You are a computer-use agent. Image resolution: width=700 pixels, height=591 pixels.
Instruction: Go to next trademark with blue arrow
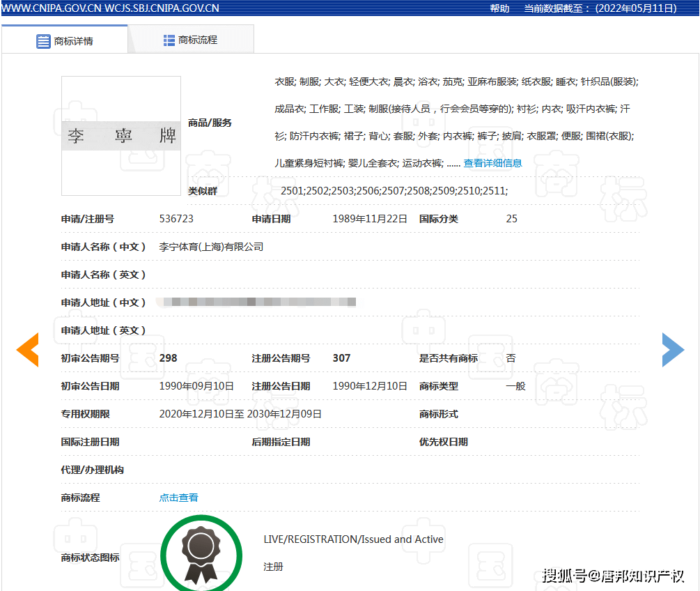coord(673,350)
